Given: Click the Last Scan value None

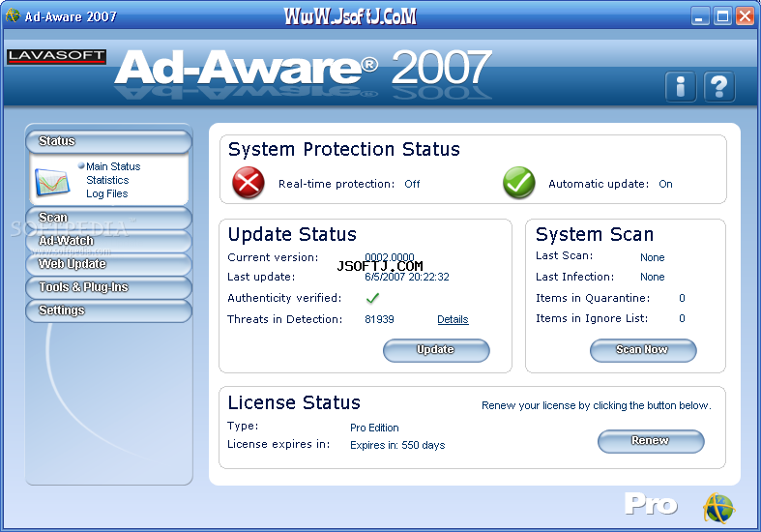Looking at the screenshot, I should coord(653,257).
